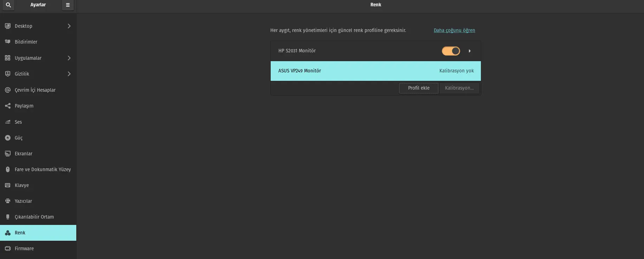644x259 pixels.
Task: Click the Kalibrasyon yok status text
Action: pos(457,71)
